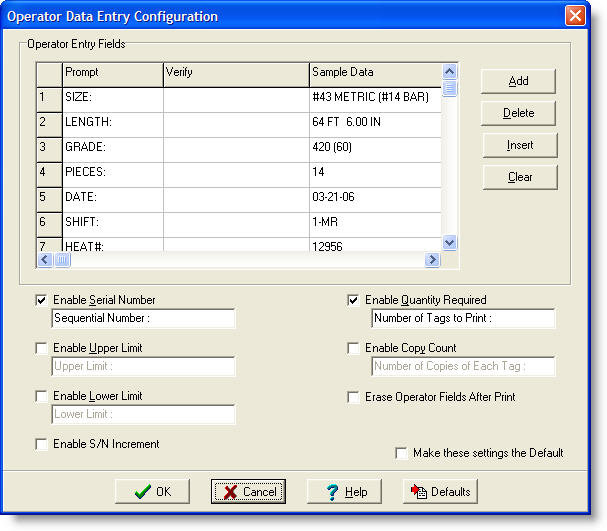Click the Number of Copies of Each Tag field
The image size is (607, 531).
(x=463, y=366)
